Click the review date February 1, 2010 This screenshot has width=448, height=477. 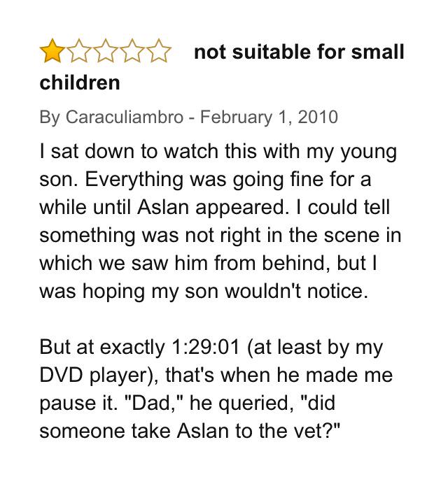coord(269,117)
